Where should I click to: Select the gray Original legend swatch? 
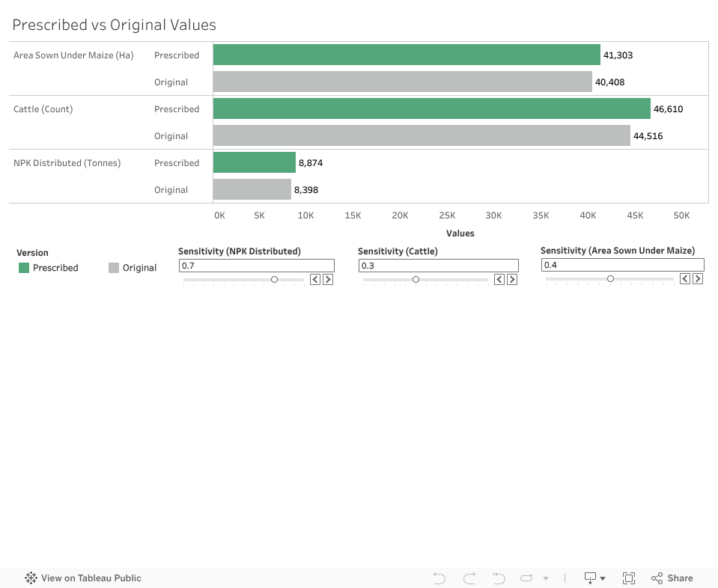pyautogui.click(x=114, y=268)
